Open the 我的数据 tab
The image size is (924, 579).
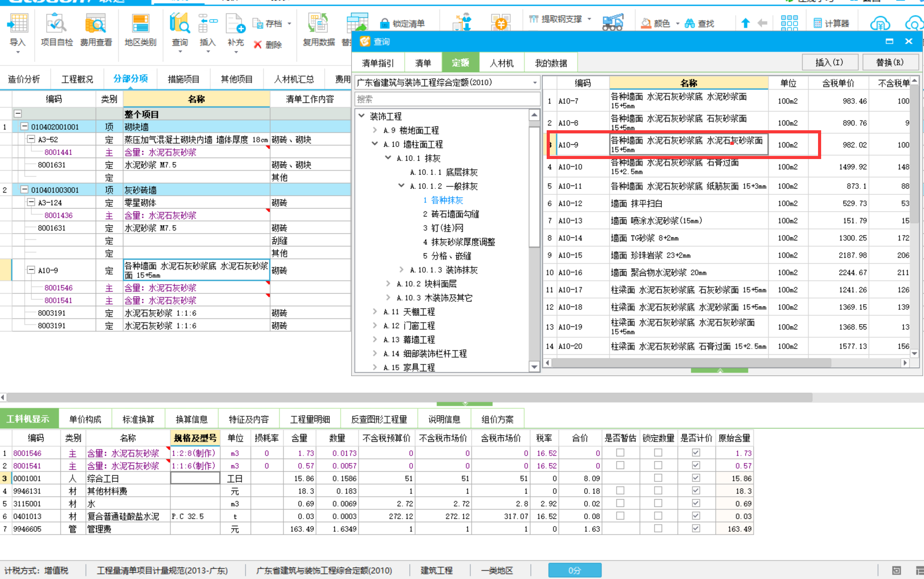coord(551,63)
